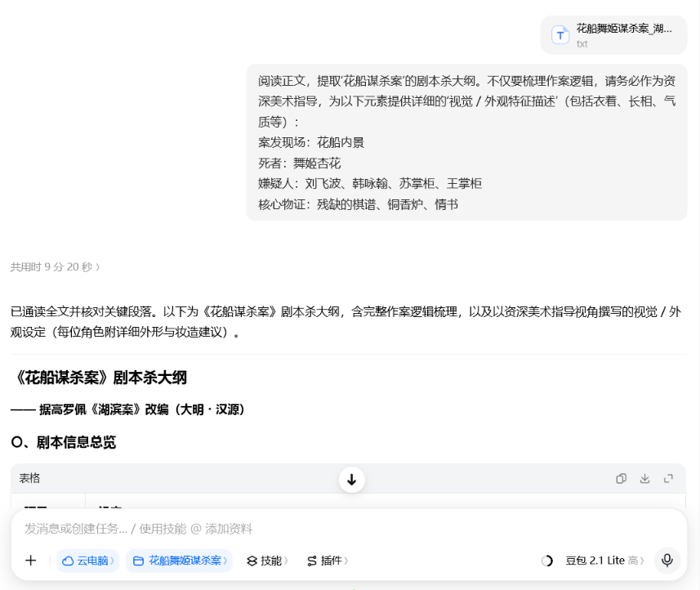
Task: Click the plus button to add attachments
Action: click(31, 561)
